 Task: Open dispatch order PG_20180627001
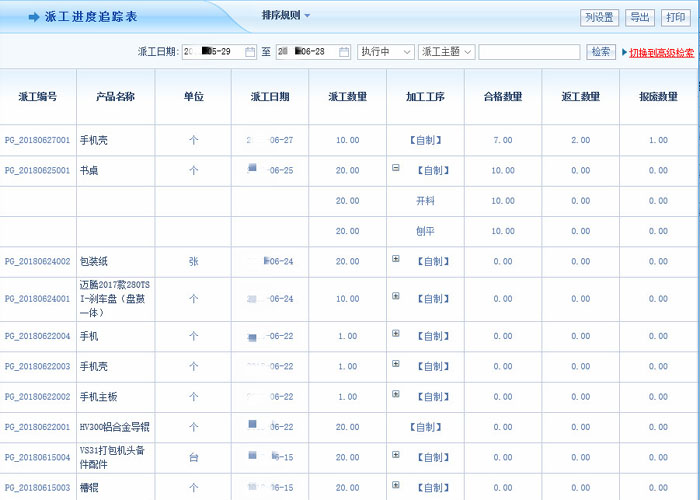point(37,140)
